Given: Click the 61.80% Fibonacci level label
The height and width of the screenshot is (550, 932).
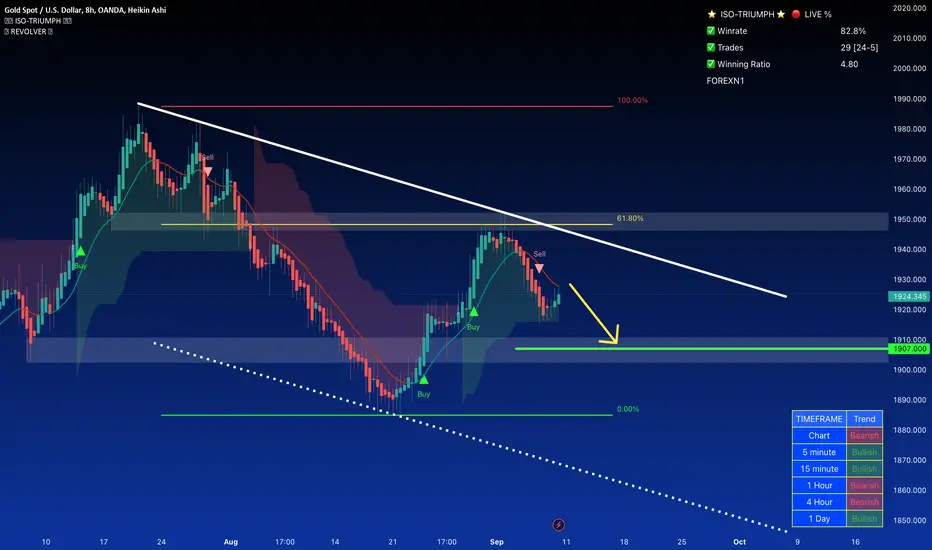Looking at the screenshot, I should coord(630,218).
